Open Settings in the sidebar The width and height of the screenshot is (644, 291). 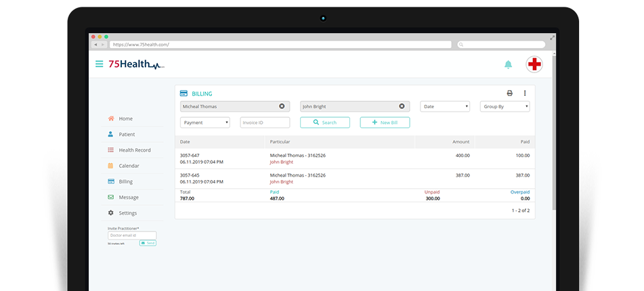point(127,213)
